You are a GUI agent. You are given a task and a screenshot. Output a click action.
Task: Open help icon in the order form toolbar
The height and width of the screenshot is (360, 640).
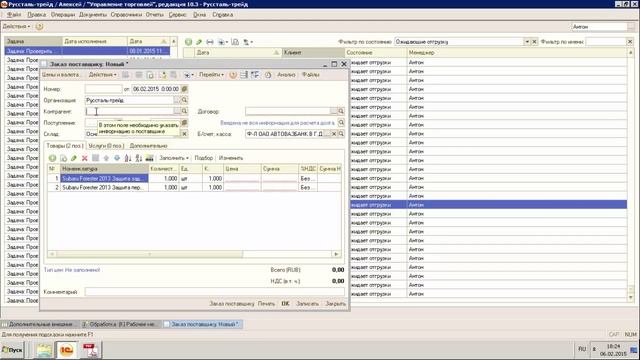(233, 75)
